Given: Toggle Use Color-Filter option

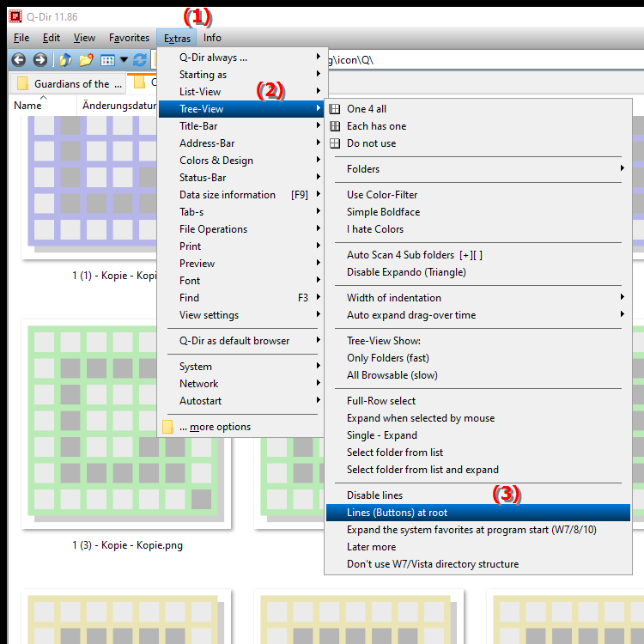Looking at the screenshot, I should pyautogui.click(x=478, y=195).
